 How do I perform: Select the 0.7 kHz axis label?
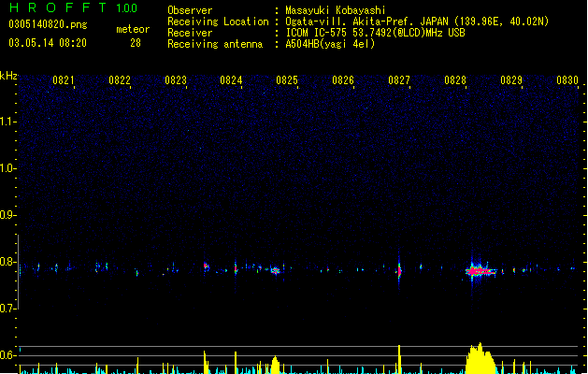(7, 309)
